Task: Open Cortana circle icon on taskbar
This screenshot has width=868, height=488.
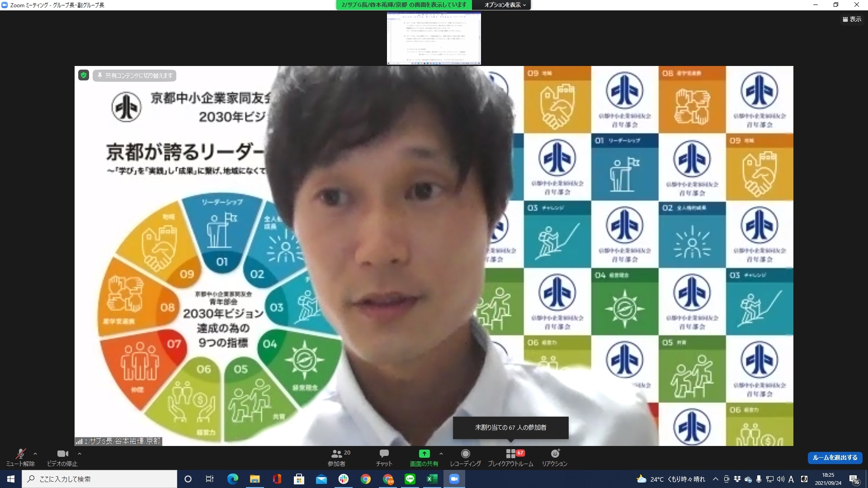Action: click(x=188, y=479)
